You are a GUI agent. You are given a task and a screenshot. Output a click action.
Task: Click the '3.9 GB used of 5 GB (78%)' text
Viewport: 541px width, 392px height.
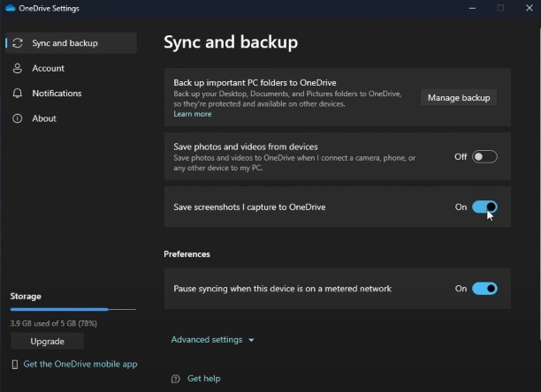point(53,323)
